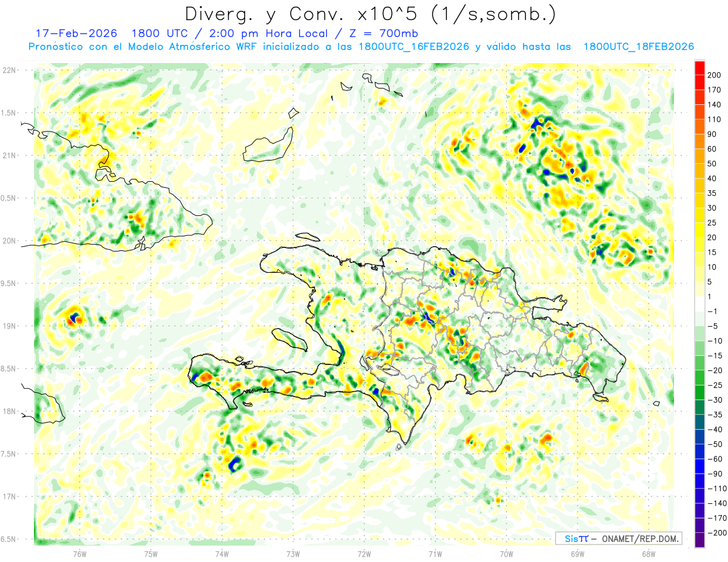Click the positive 90 colorbar value
Screen dimensions: 728x562
(713, 134)
